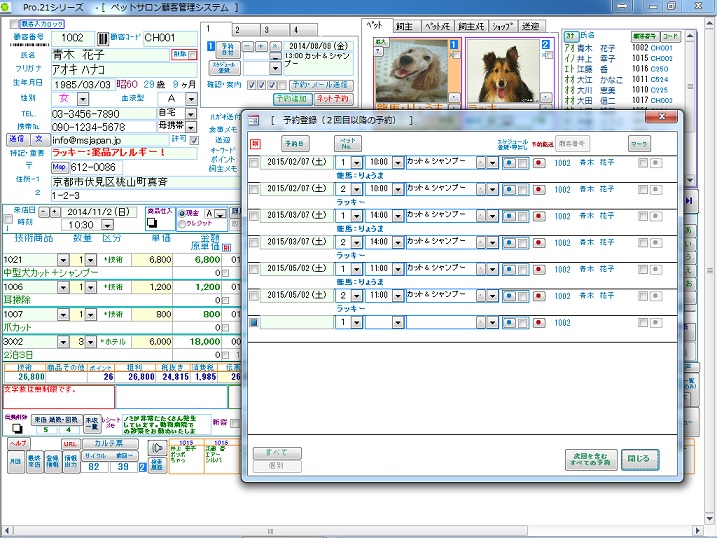The image size is (717, 538).
Task: Open the ペットメモ tab
Action: tap(438, 27)
